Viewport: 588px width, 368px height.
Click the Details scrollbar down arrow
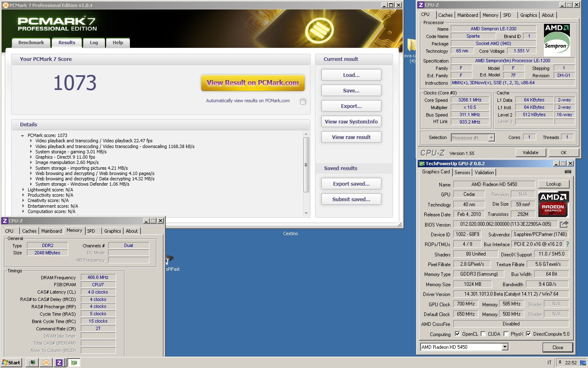point(306,213)
